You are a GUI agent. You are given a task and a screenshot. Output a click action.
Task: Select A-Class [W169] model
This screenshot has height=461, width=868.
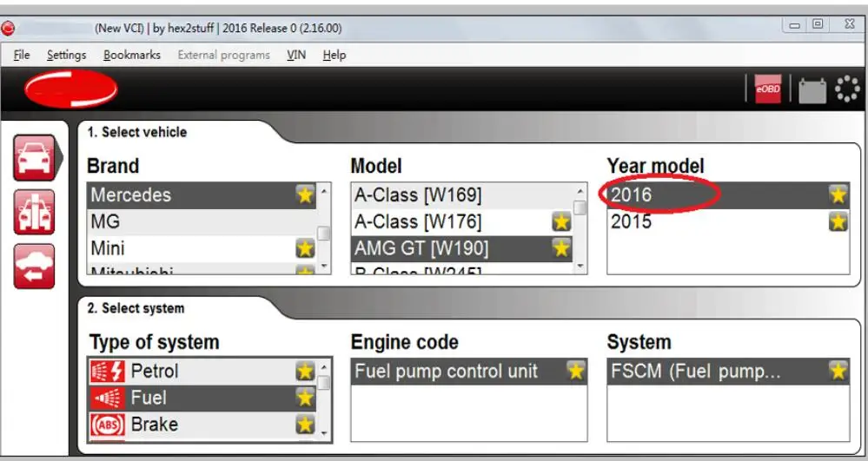click(x=461, y=195)
